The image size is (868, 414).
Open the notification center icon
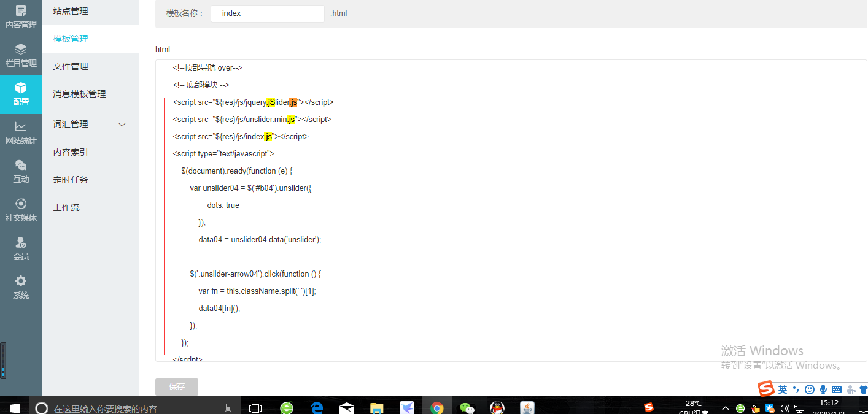(862, 408)
